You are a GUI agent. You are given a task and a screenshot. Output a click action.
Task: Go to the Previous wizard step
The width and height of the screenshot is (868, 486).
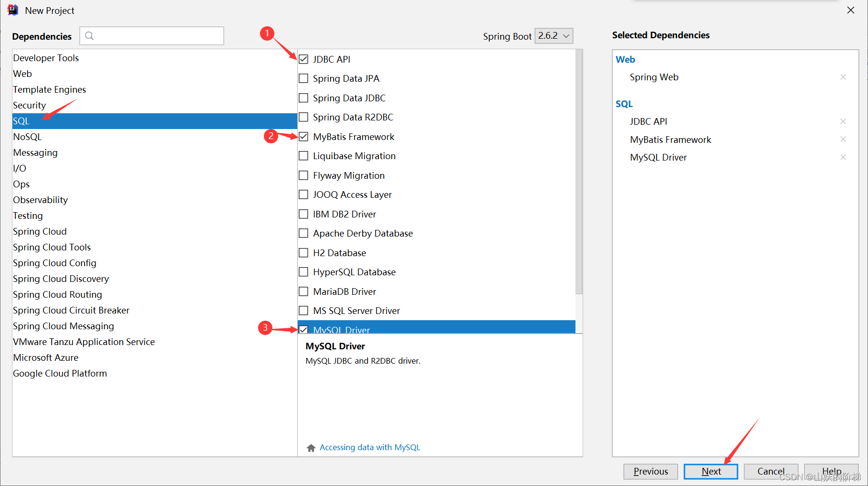tap(651, 471)
